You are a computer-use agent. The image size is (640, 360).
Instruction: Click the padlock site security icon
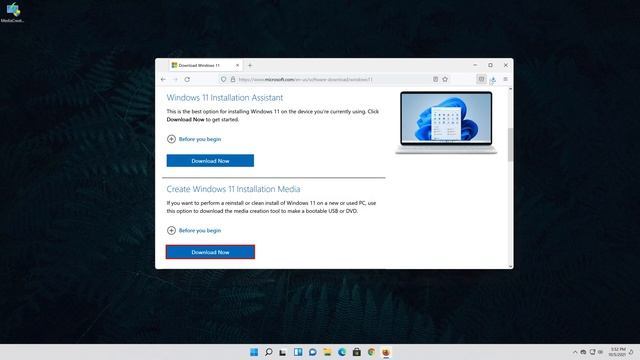pos(233,80)
